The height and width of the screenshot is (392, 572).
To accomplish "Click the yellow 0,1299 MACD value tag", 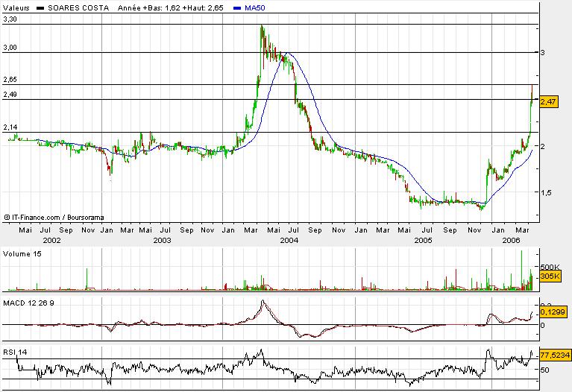I will pyautogui.click(x=553, y=312).
